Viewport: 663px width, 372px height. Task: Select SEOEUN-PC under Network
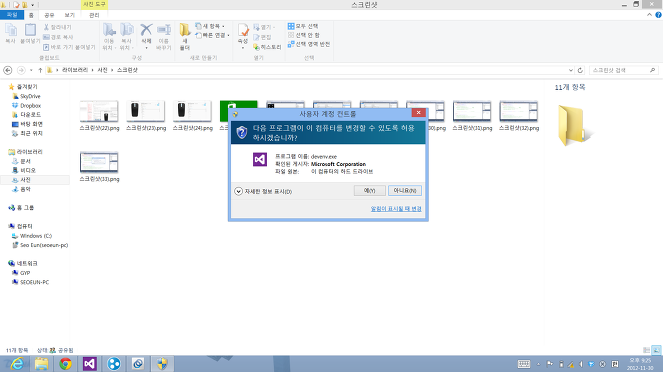[30, 282]
